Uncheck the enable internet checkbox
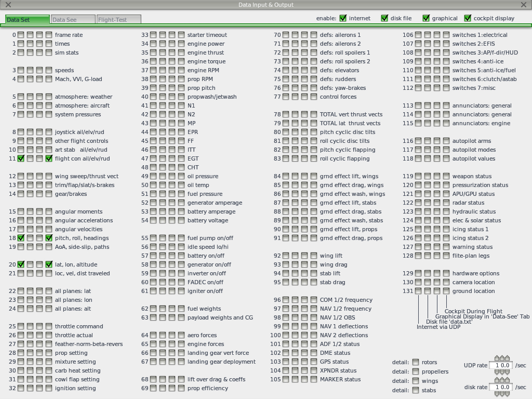 click(x=343, y=18)
